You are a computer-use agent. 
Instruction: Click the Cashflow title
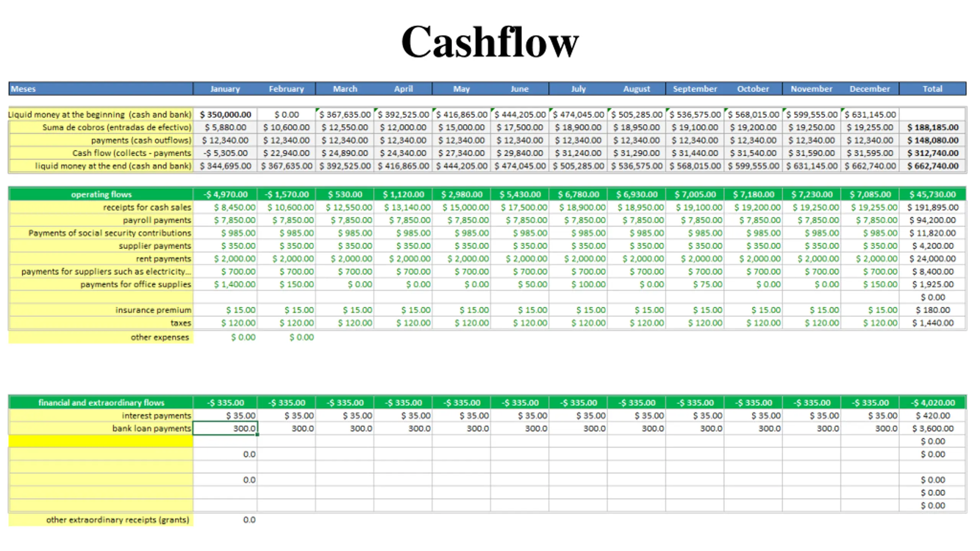point(490,42)
